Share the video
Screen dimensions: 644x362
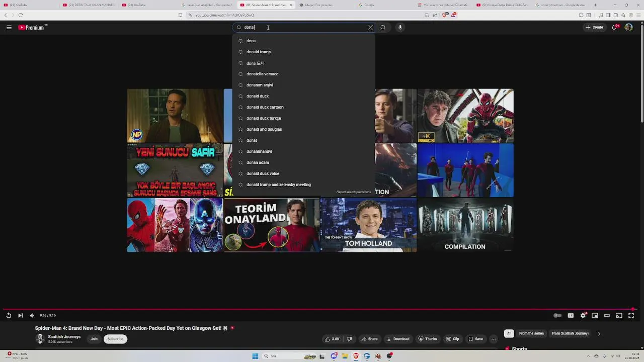(369, 339)
